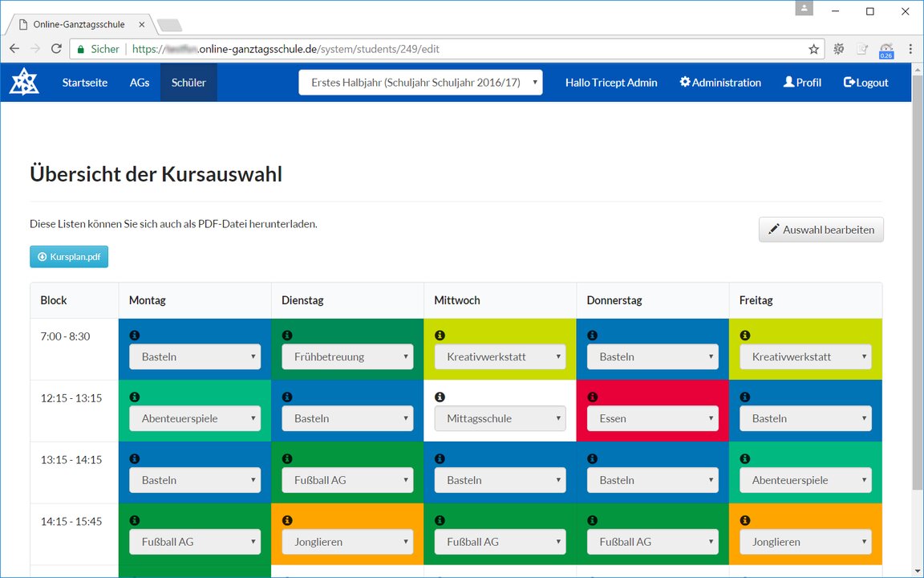Click the info icon on Frühbetreuung

(x=287, y=335)
